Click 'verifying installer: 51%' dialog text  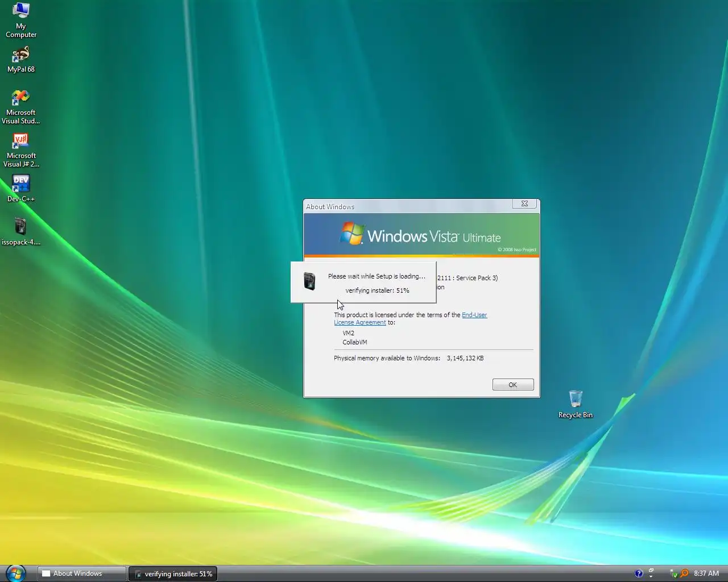coord(377,290)
